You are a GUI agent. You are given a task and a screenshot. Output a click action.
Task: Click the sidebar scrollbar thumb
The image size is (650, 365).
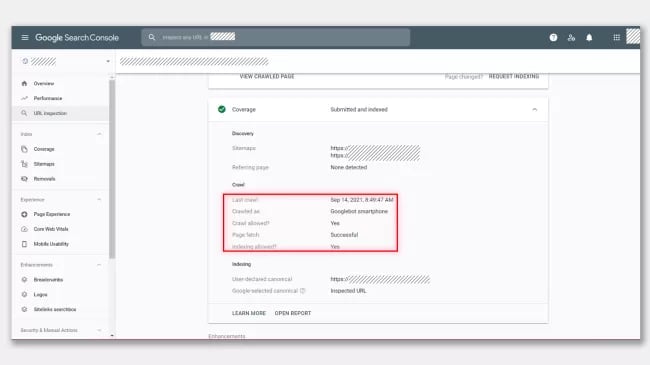point(112,169)
